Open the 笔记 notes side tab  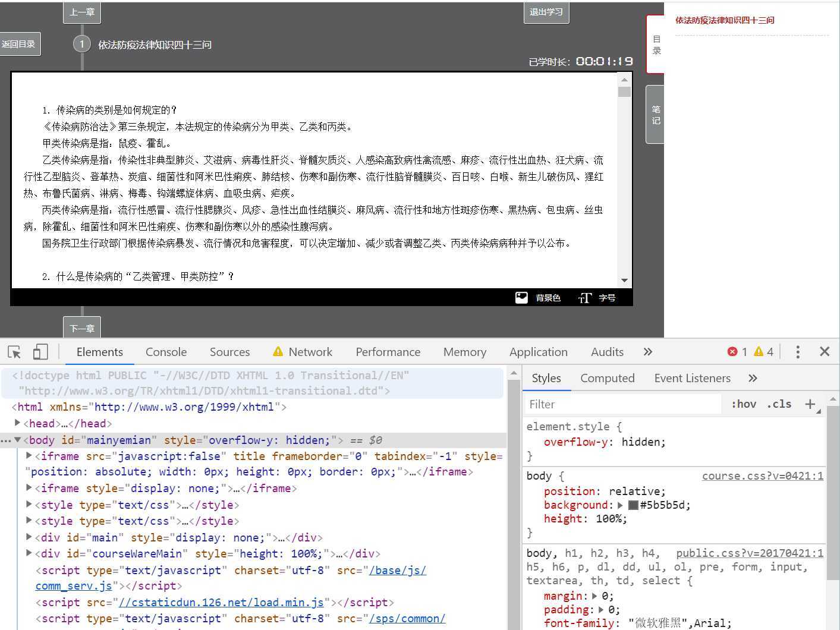(655, 115)
